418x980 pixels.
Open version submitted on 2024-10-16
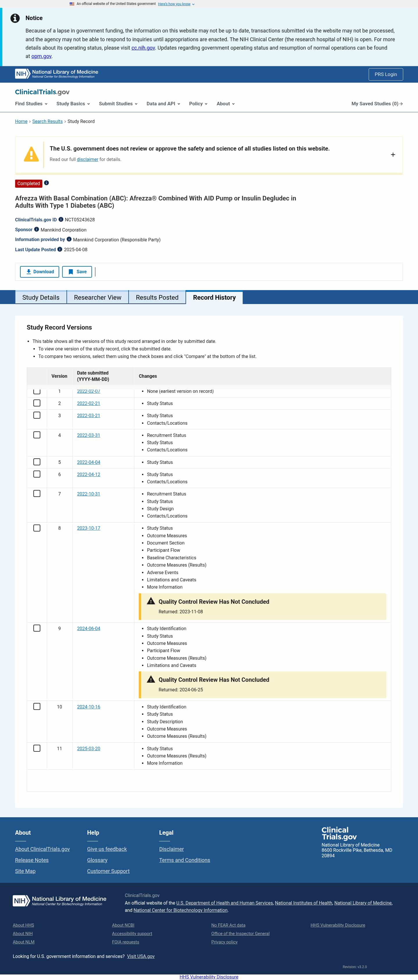click(88, 707)
